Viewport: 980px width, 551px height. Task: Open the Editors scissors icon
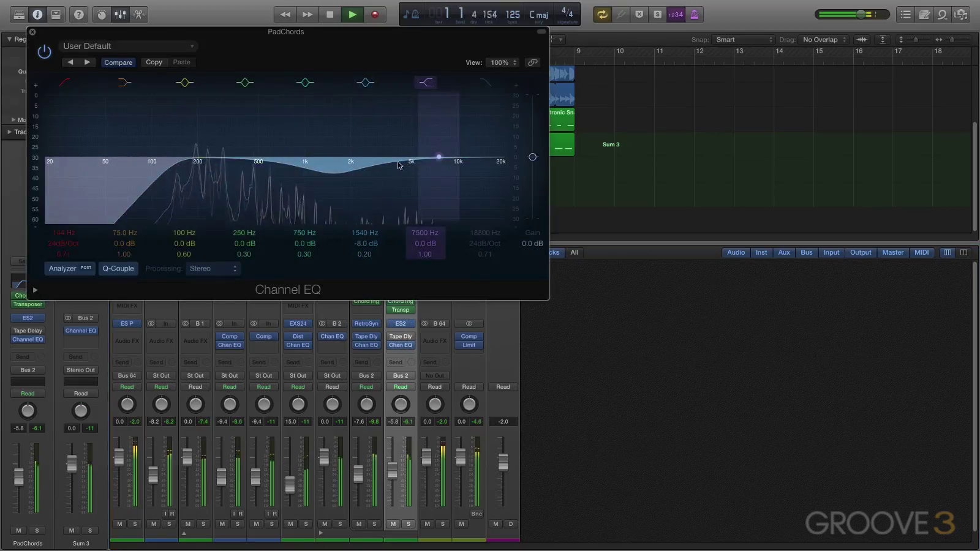tap(139, 14)
